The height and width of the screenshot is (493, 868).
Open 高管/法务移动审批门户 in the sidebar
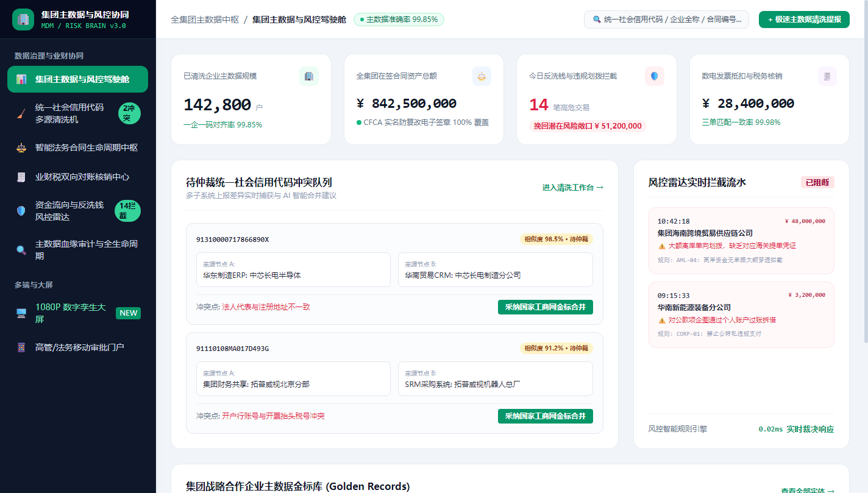click(x=77, y=347)
